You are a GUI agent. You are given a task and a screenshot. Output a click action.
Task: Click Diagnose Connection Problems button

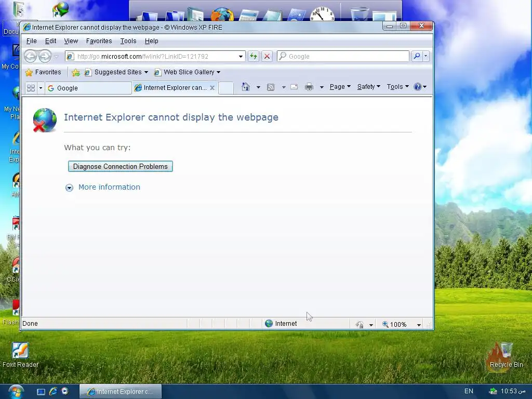coord(121,166)
